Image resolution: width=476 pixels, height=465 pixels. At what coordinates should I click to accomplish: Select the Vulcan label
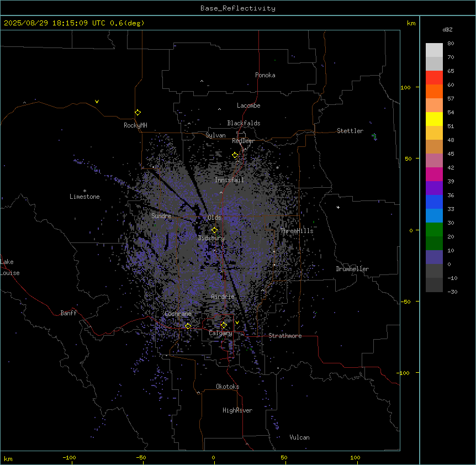(x=300, y=437)
